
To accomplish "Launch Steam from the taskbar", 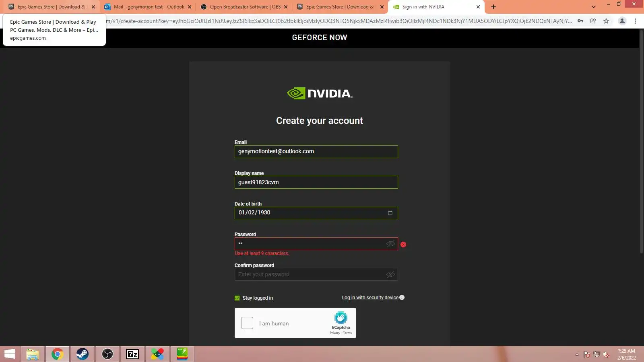I will pyautogui.click(x=82, y=354).
